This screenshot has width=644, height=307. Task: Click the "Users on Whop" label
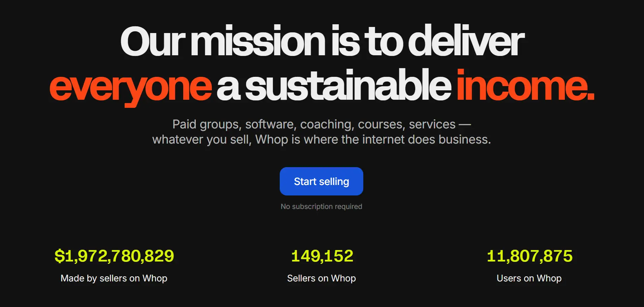(x=529, y=278)
